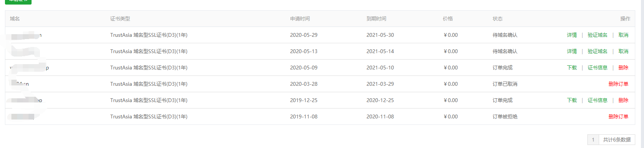Image resolution: width=644 pixels, height=148 pixels.
Task: View 证书信息 for the 2020-05-09 certificate
Action: [597, 68]
